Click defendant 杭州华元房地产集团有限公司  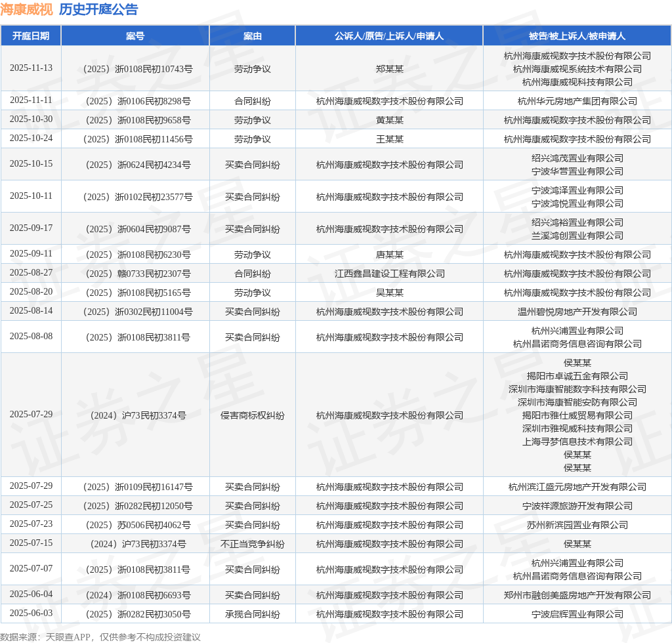point(577,101)
